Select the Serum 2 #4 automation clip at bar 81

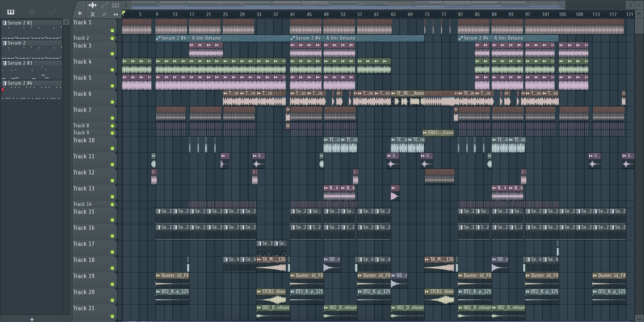pos(508,38)
